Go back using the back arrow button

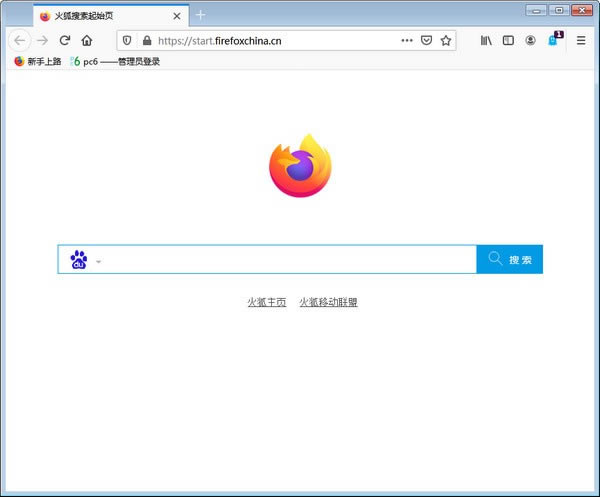(20, 40)
